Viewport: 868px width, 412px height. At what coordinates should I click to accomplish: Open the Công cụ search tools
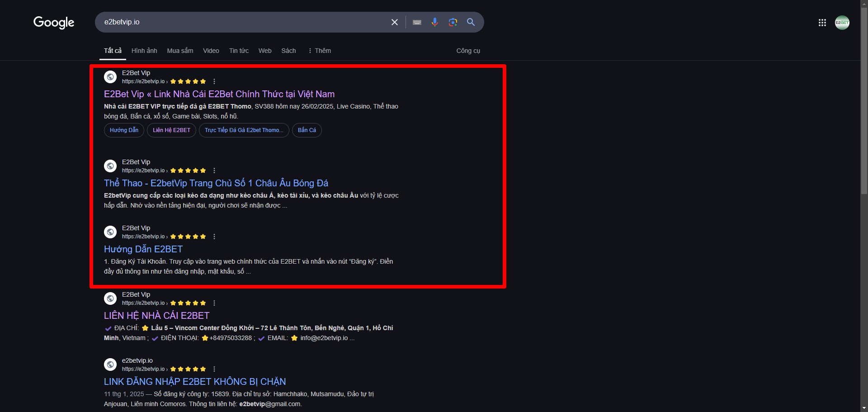pyautogui.click(x=468, y=51)
